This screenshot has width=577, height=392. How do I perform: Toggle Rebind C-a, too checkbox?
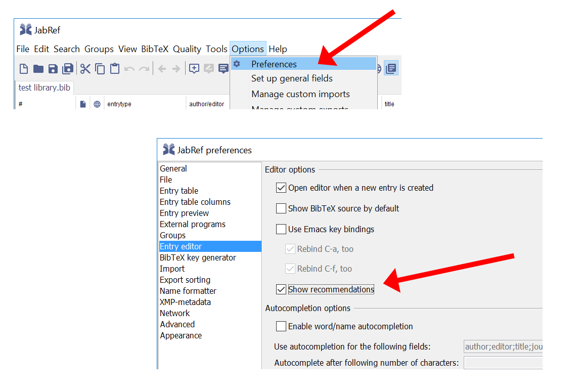290,249
